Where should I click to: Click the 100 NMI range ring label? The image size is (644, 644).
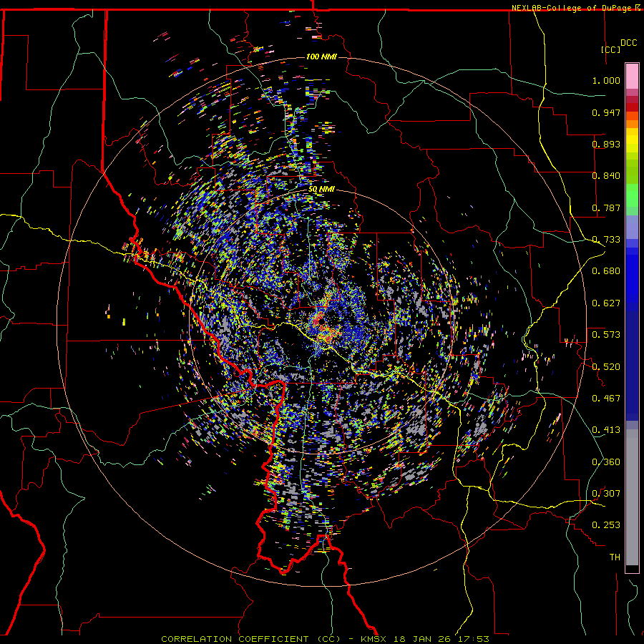pyautogui.click(x=321, y=57)
